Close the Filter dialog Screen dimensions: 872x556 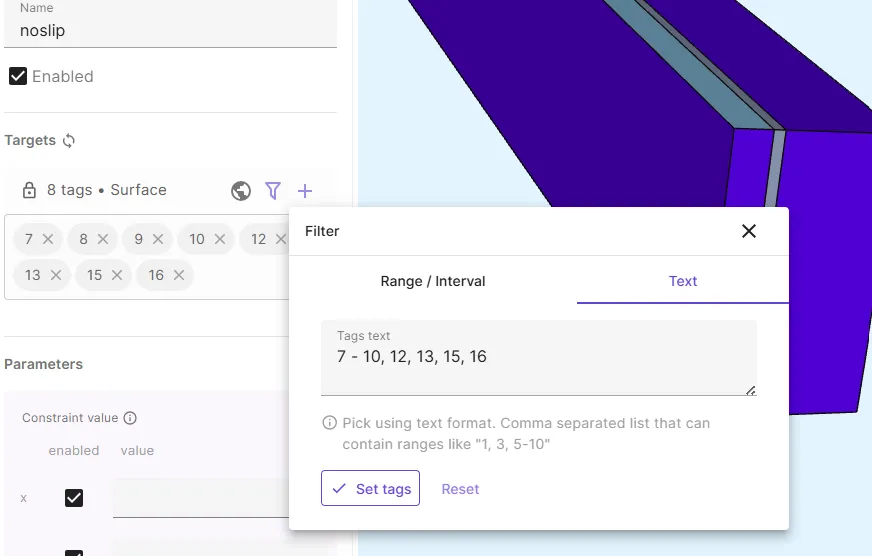749,231
